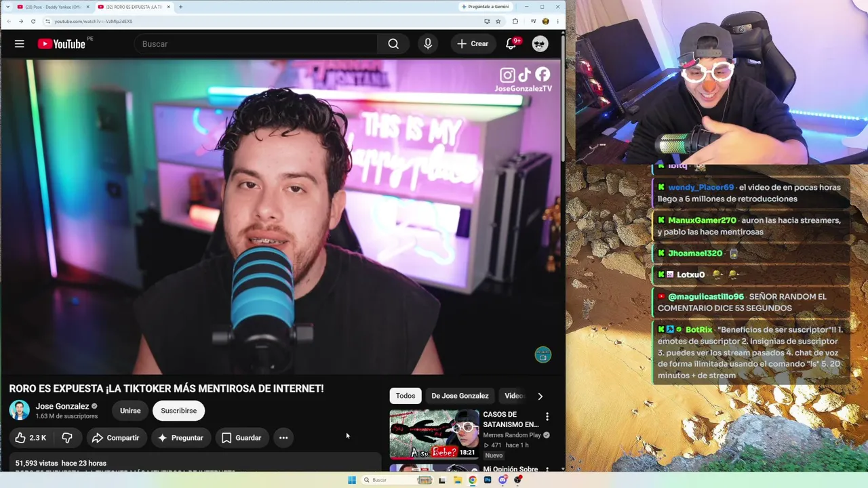Open a new browser tab

tap(180, 7)
